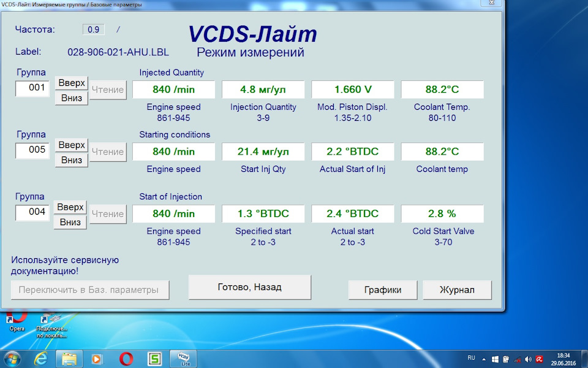Click the Mod. Piston Displ. label
This screenshot has height=368, width=588.
[353, 107]
